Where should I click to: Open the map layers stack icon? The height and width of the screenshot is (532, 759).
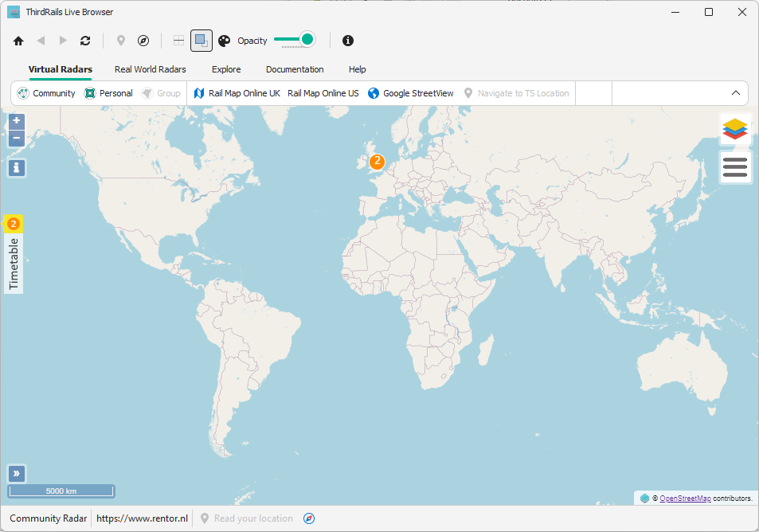pyautogui.click(x=735, y=129)
